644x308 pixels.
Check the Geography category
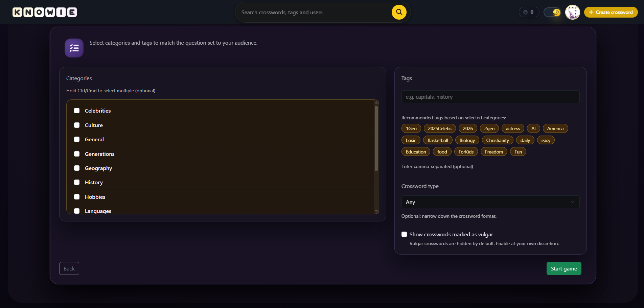[x=77, y=168]
